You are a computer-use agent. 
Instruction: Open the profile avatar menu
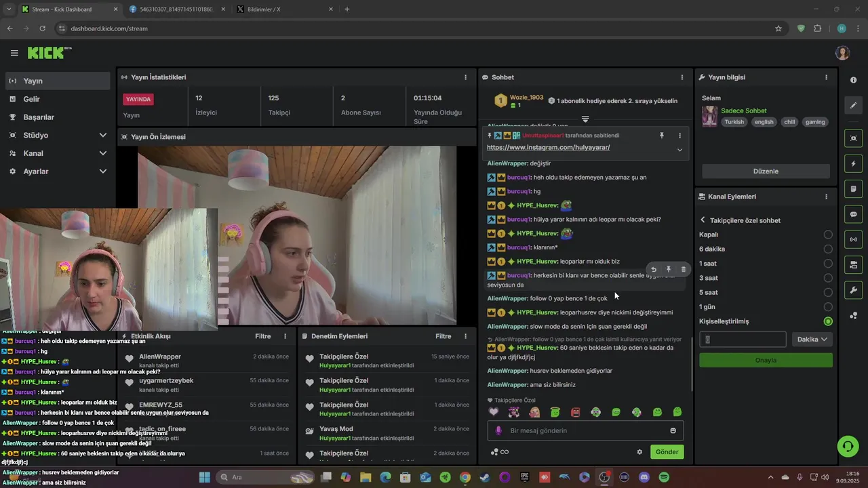pos(842,53)
